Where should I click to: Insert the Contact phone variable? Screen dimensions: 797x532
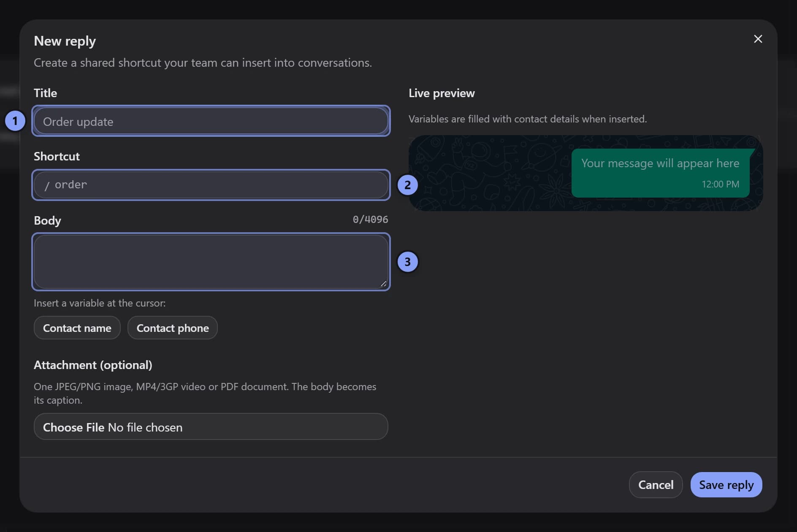pyautogui.click(x=173, y=328)
